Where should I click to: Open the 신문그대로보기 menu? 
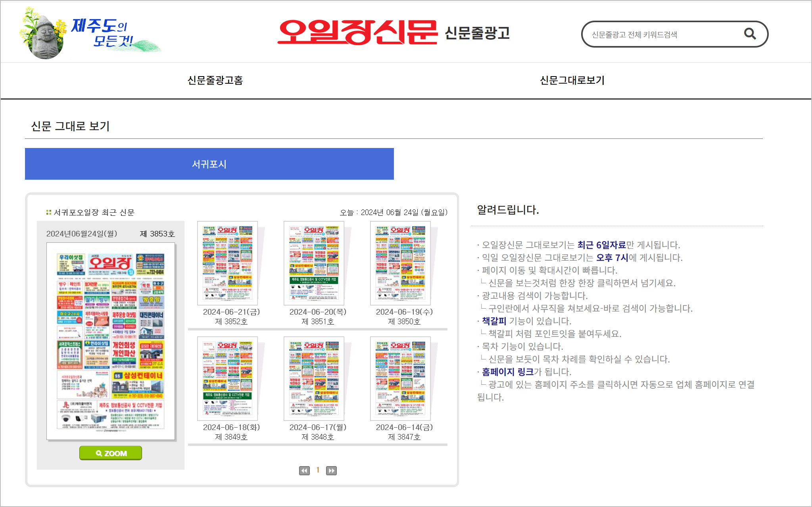(572, 81)
